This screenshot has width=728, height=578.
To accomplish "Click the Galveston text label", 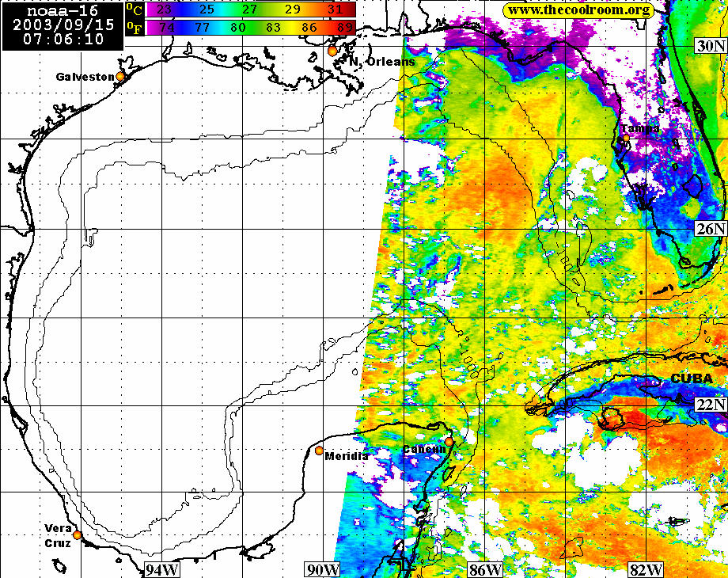I will pyautogui.click(x=85, y=77).
